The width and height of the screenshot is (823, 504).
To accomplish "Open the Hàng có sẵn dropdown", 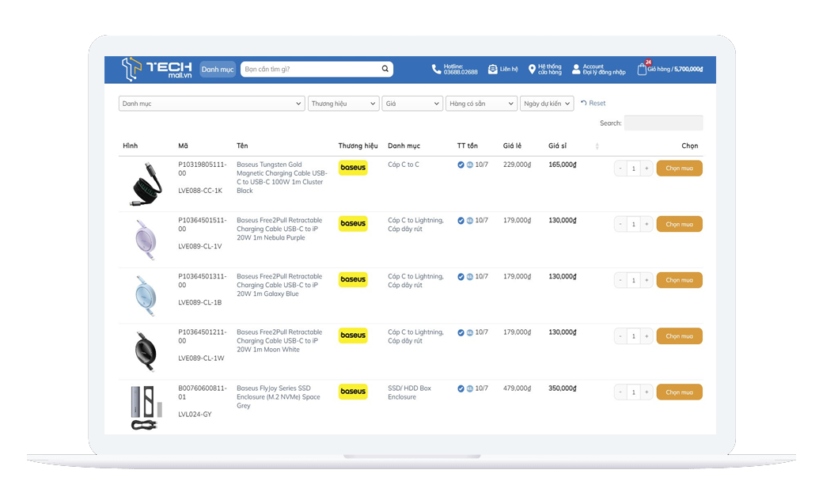I will (x=481, y=104).
